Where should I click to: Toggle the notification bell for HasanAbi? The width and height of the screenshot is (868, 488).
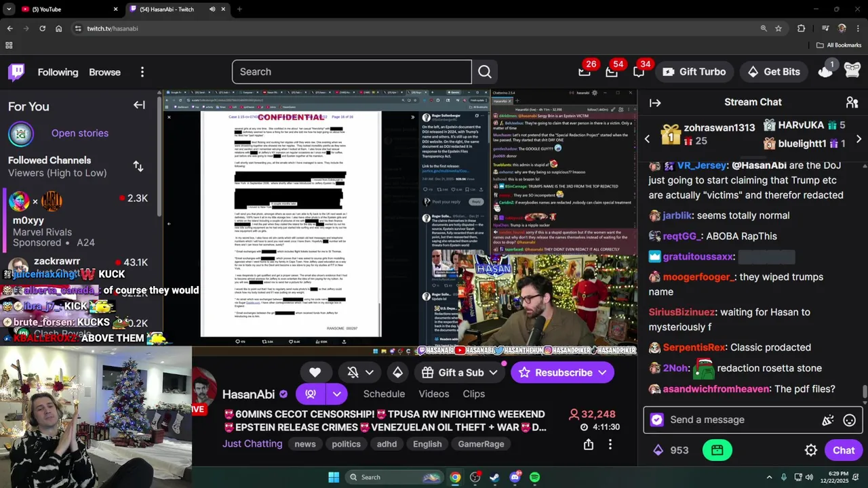click(353, 372)
